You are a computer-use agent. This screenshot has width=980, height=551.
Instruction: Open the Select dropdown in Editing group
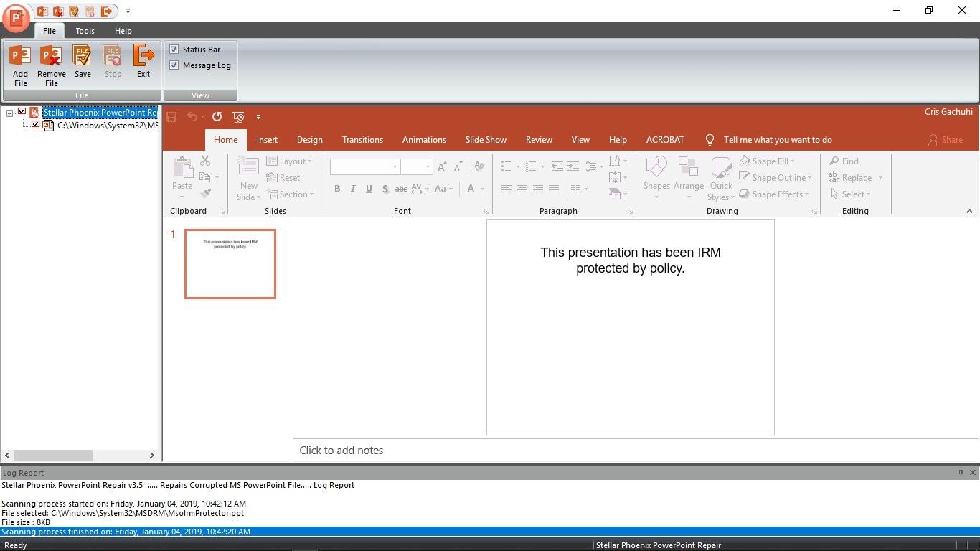[x=850, y=194]
